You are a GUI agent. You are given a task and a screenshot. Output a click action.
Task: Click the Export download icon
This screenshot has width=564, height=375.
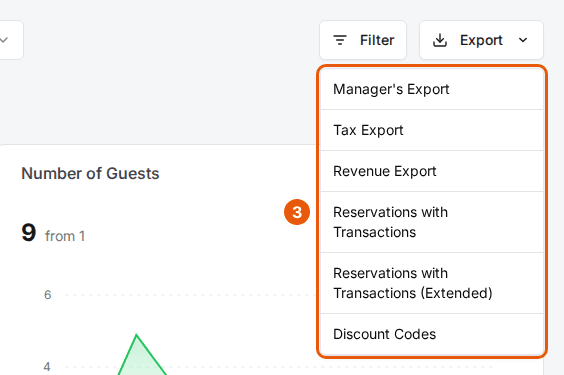point(440,40)
